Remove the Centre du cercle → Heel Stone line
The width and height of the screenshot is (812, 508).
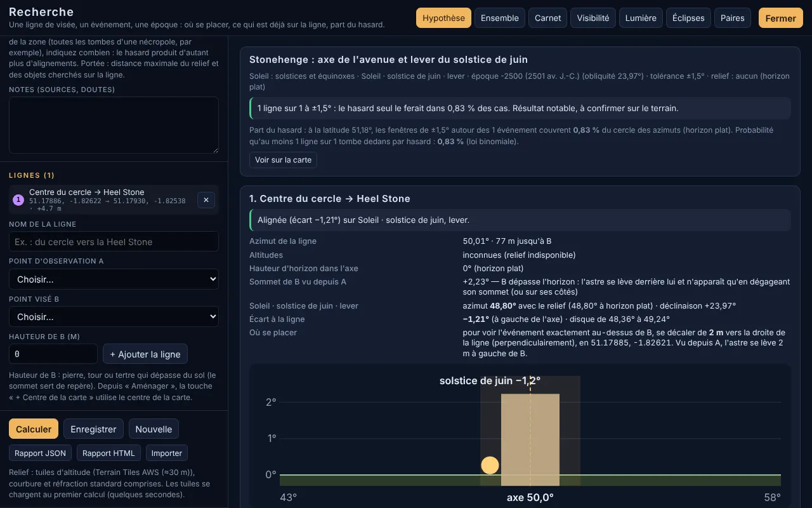tap(206, 200)
